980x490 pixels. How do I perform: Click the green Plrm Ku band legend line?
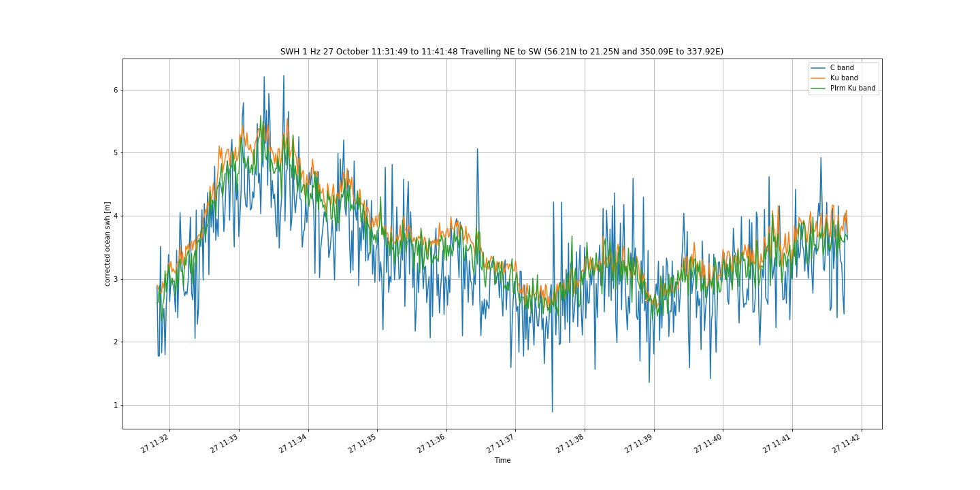pos(818,88)
